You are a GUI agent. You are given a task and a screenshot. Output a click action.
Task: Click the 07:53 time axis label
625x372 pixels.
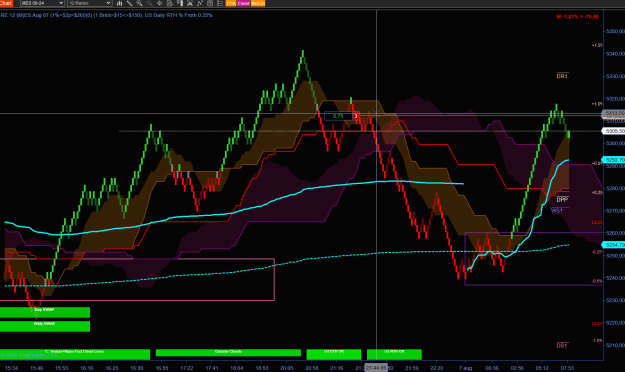pos(567,368)
